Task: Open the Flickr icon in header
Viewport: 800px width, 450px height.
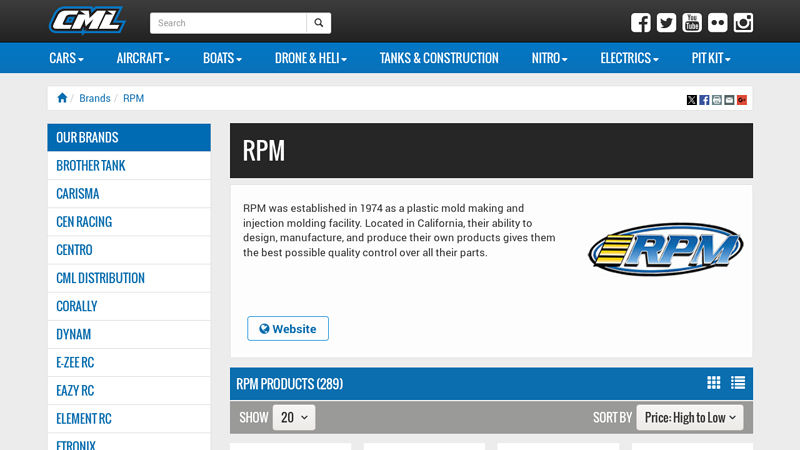Action: click(x=717, y=23)
